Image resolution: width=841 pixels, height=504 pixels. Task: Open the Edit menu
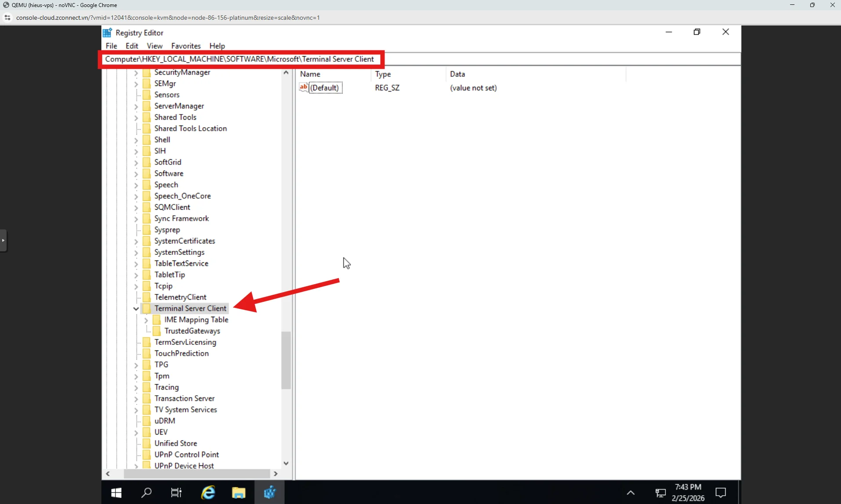click(x=132, y=46)
